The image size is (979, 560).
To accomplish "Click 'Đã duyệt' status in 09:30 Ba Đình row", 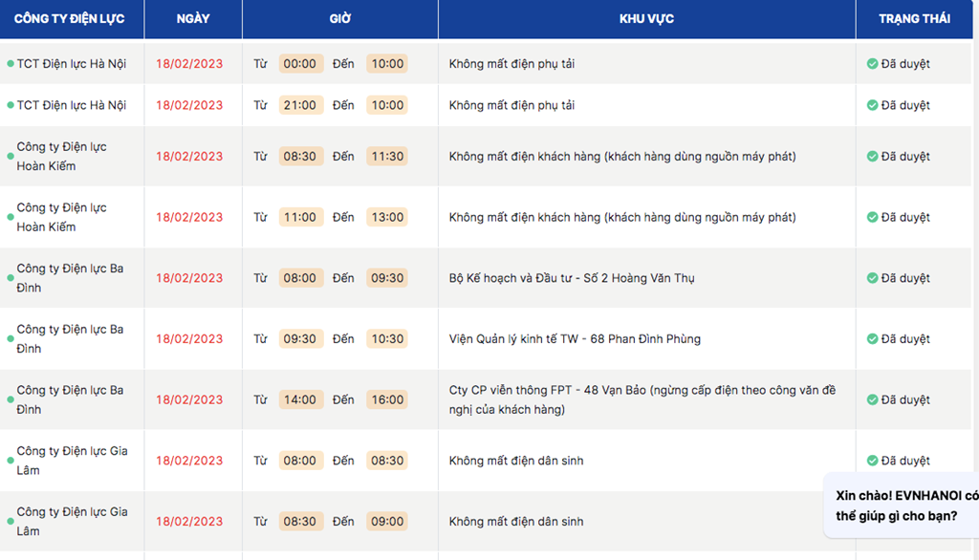I will tap(904, 339).
